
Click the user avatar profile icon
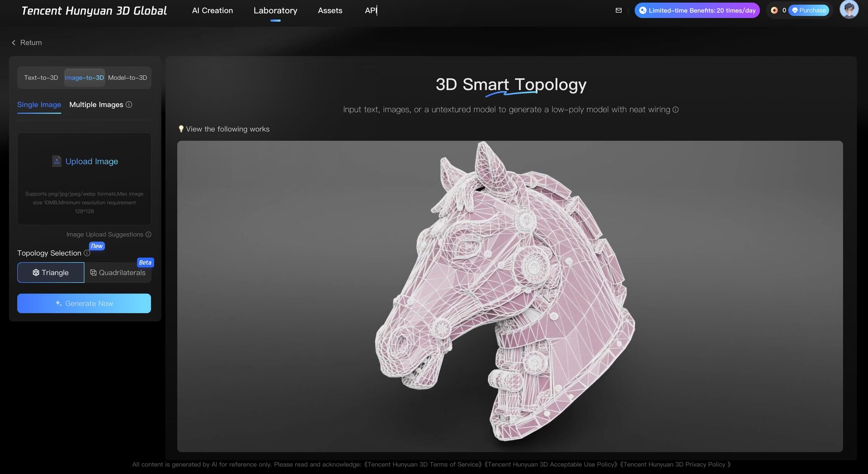coord(849,10)
